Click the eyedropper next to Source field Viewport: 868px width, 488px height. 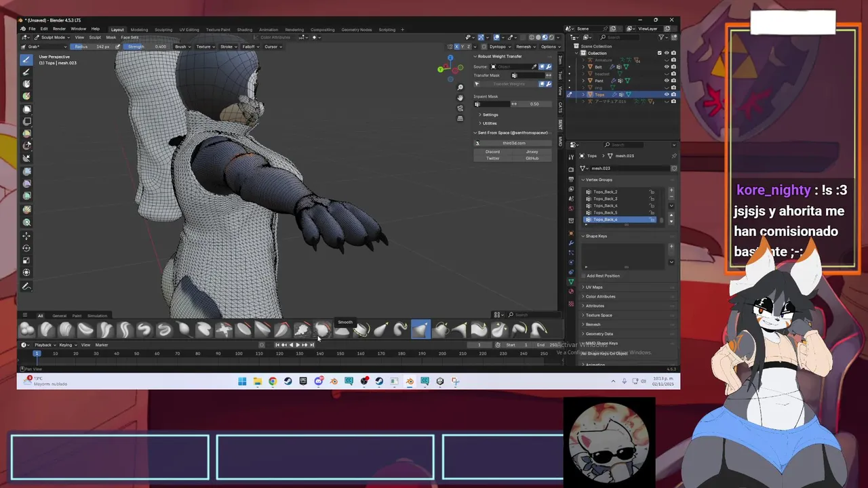[534, 66]
